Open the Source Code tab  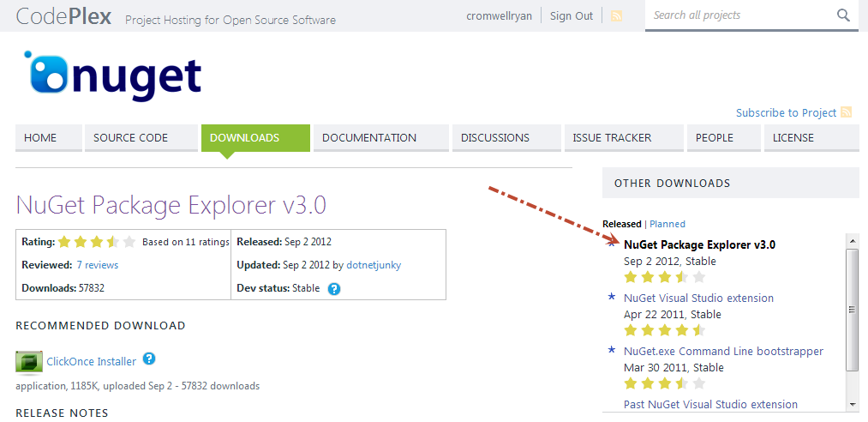coord(130,137)
